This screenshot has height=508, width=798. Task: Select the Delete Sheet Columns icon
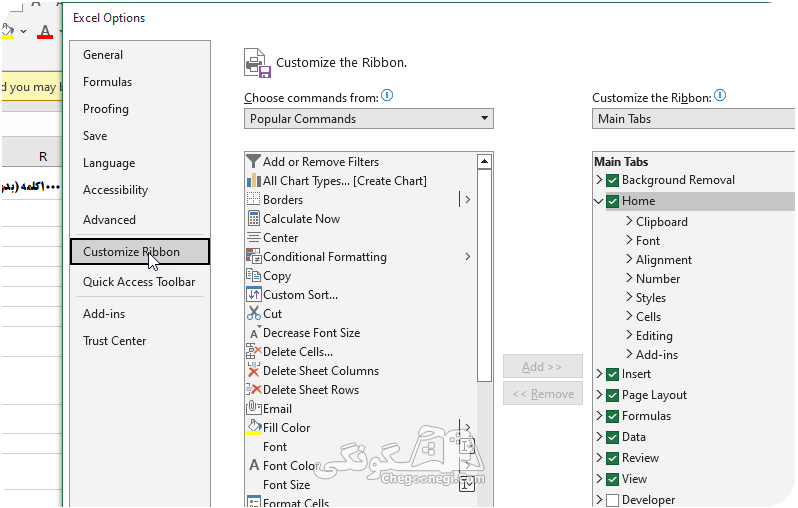point(253,371)
